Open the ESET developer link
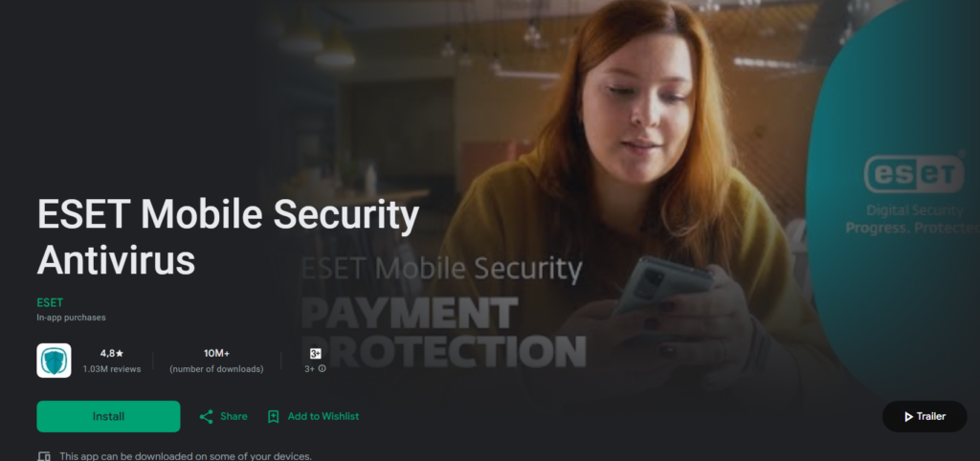This screenshot has height=461, width=980. coord(50,303)
